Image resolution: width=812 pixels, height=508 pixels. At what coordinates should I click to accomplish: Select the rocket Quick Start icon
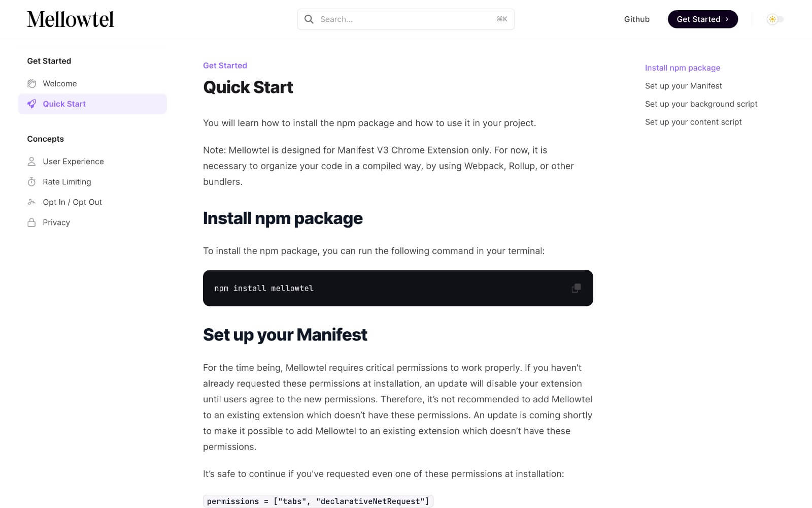coord(31,104)
